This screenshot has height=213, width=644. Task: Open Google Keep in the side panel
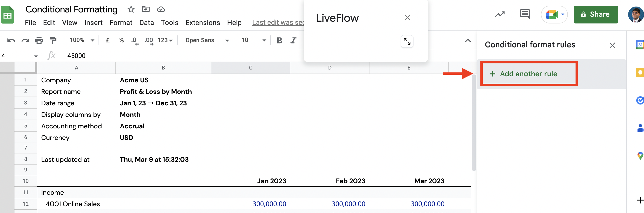(640, 73)
